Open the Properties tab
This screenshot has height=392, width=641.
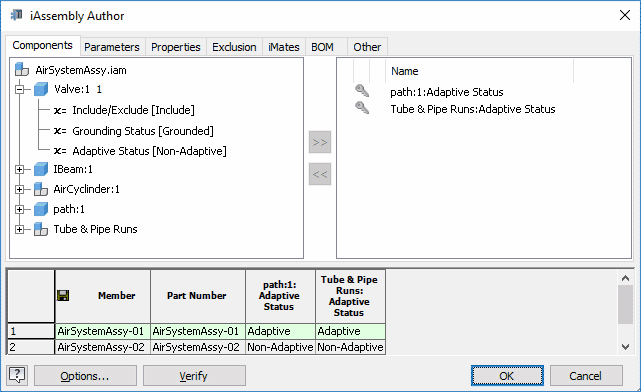click(176, 47)
